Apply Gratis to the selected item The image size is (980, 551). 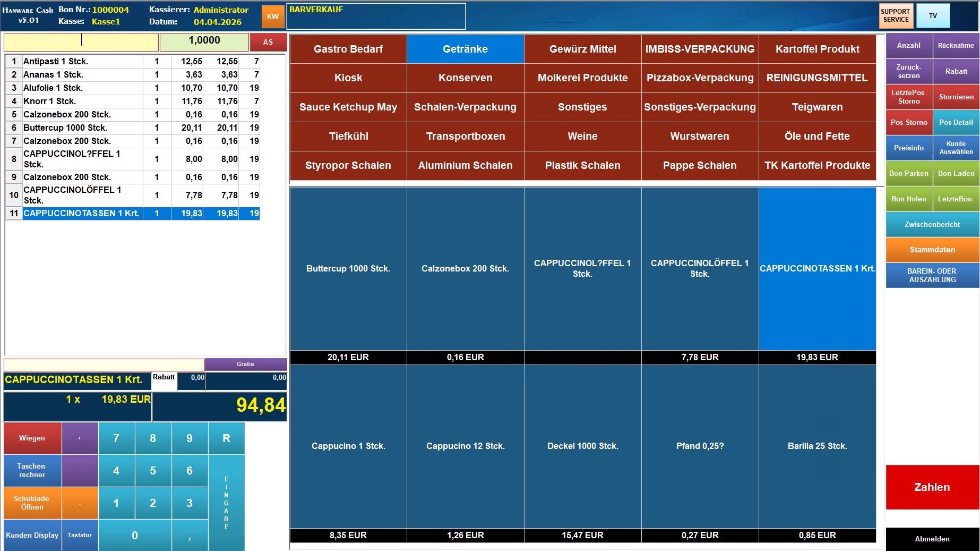(245, 364)
